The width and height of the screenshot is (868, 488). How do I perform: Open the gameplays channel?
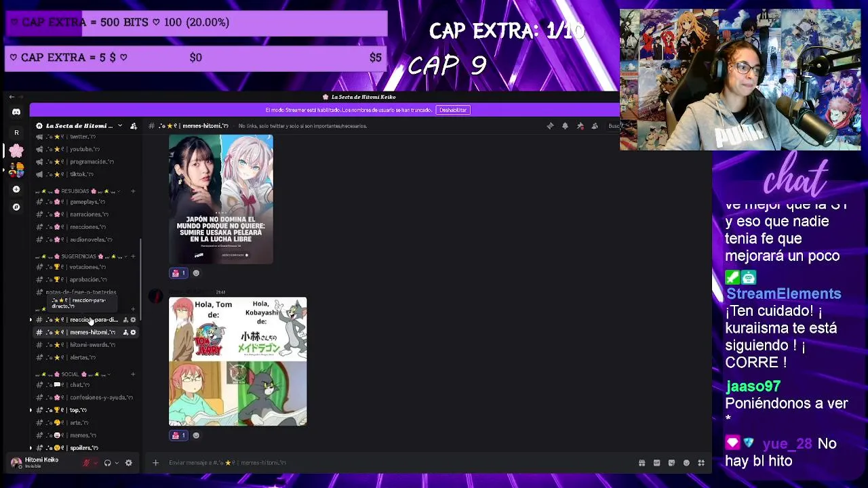click(x=86, y=202)
